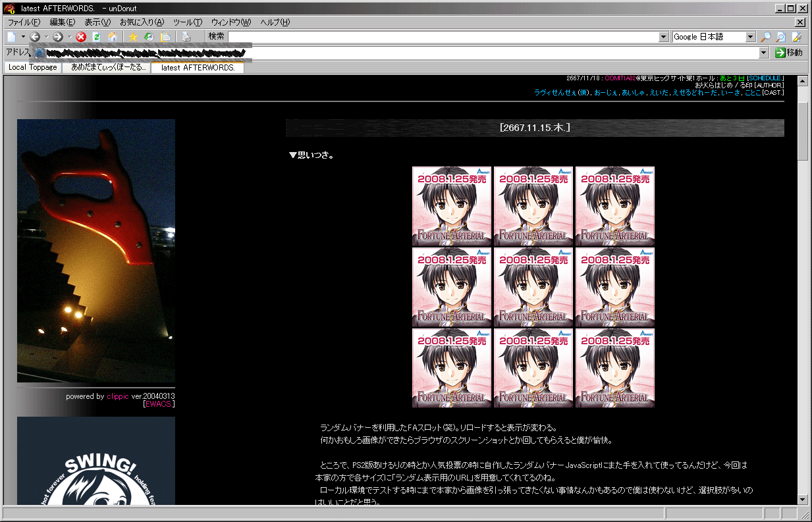This screenshot has height=522, width=812.
Task: Open the AUTHOR link
Action: pos(769,86)
